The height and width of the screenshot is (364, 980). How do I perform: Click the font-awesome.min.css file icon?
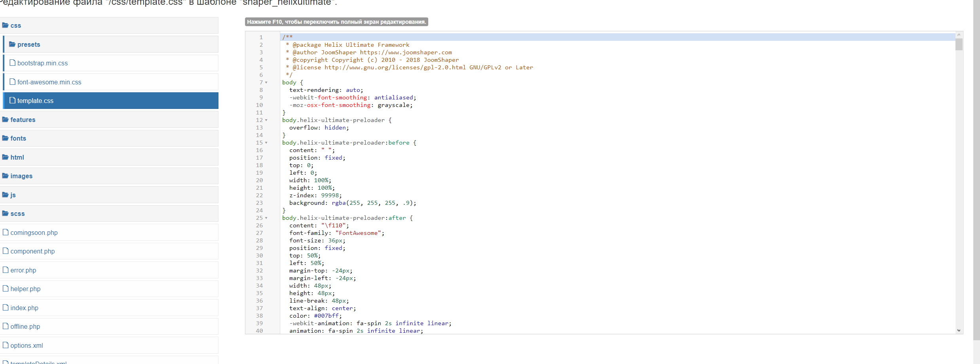pyautogui.click(x=12, y=82)
